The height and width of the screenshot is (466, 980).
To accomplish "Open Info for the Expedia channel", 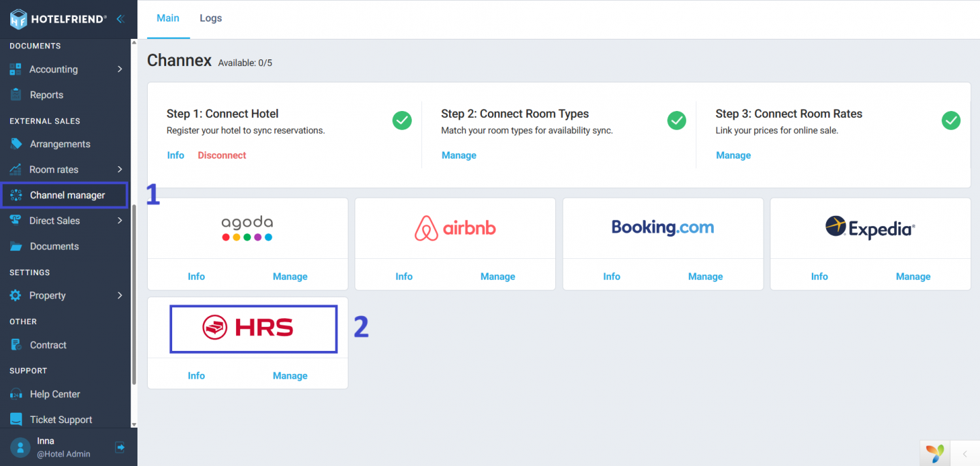I will [x=819, y=277].
